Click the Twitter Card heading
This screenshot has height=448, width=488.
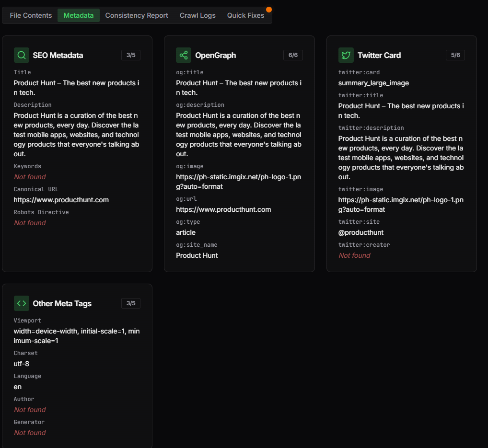click(379, 55)
